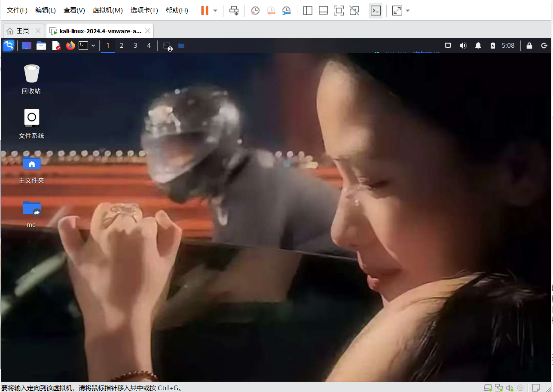553x392 pixels.
Task: Open the 编辑(E) menu
Action: pyautogui.click(x=46, y=10)
